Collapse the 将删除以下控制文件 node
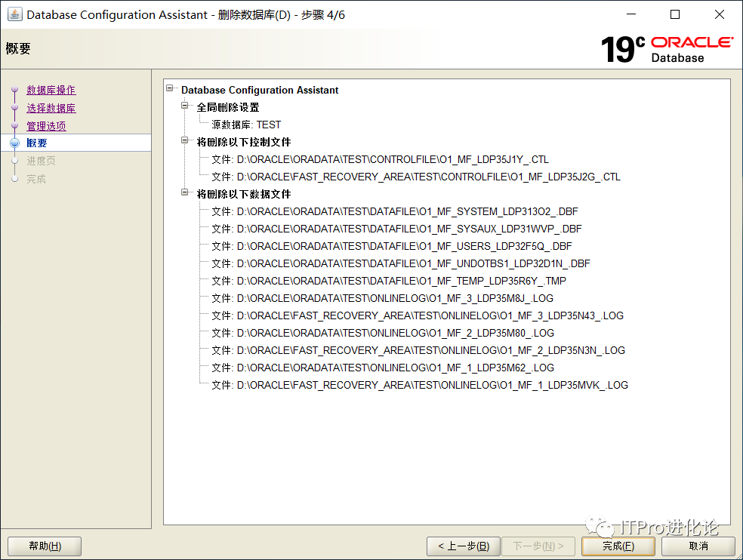Screen dimensions: 743x560 185,140
